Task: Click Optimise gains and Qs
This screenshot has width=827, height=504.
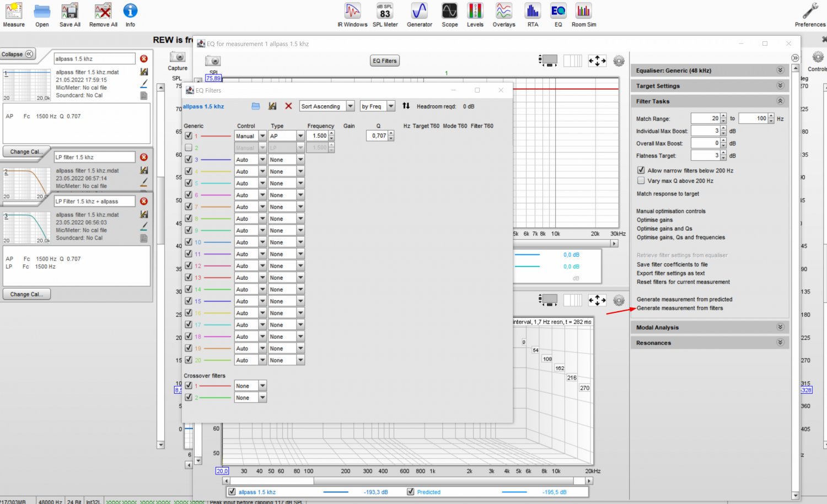Action: coord(664,229)
